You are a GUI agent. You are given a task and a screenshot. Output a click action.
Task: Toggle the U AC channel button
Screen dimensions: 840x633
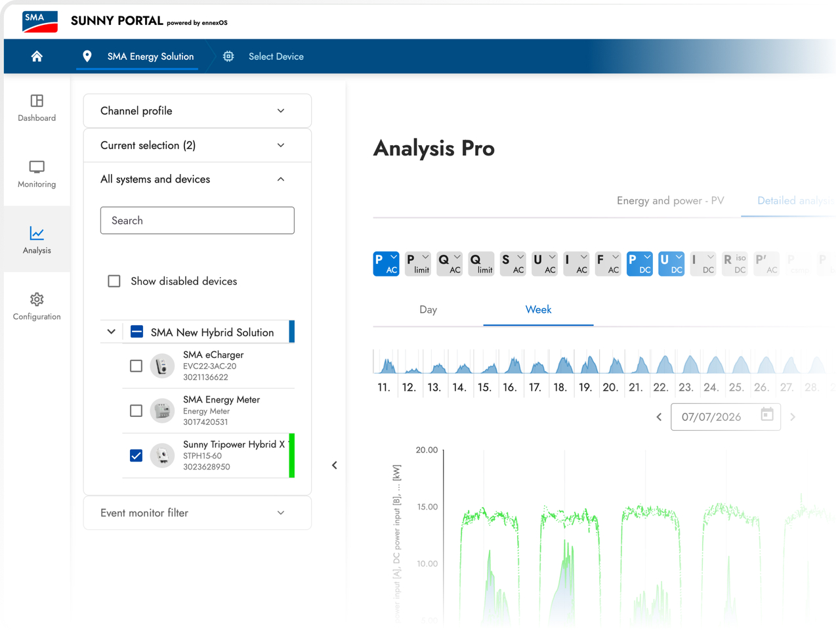(545, 264)
